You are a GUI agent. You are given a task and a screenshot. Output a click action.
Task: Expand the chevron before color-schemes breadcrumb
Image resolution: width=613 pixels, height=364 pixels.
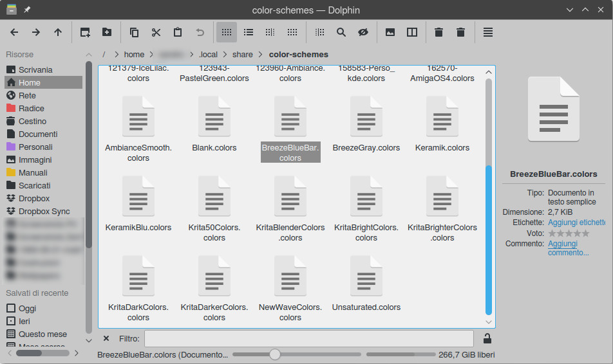coord(260,55)
